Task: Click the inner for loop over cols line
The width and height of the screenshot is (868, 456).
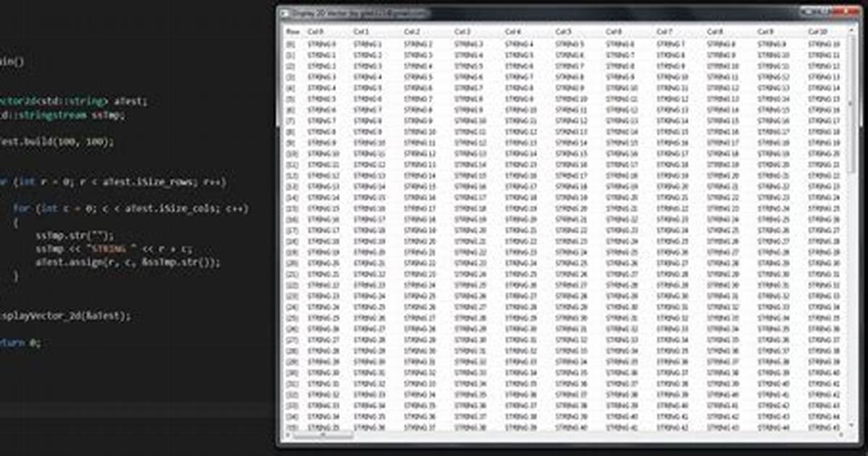Action: click(131, 208)
